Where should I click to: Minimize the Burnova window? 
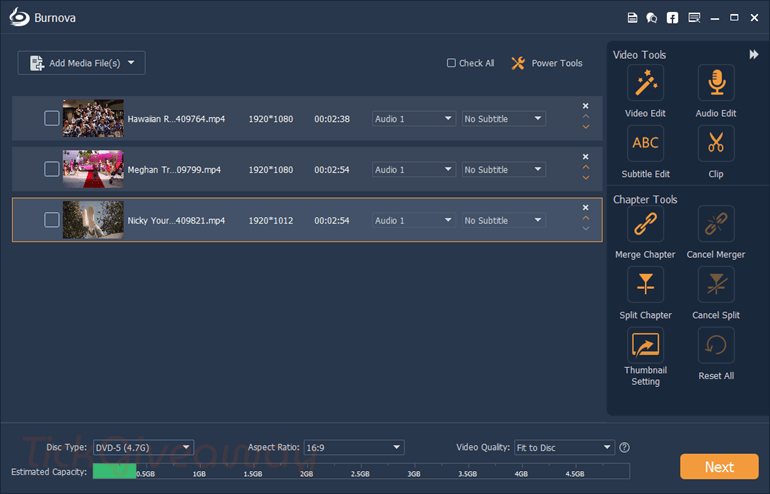(715, 18)
